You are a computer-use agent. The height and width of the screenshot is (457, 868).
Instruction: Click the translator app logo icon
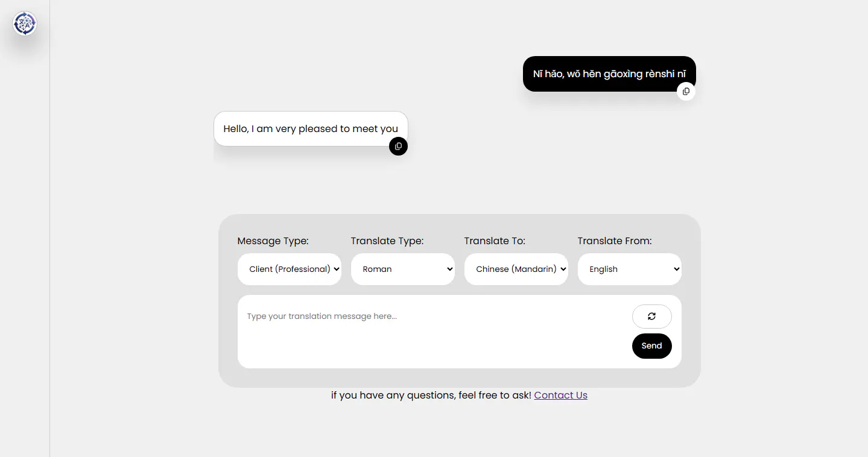(25, 24)
